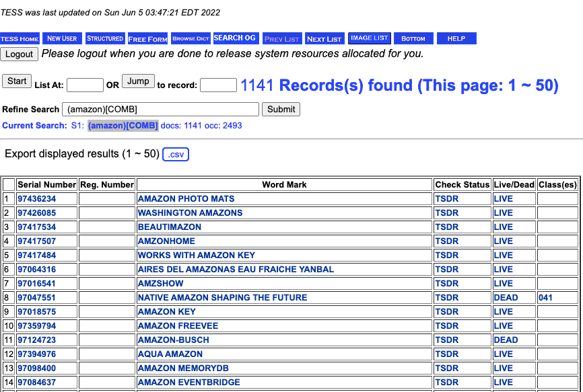Check TSDR status for AMZONHOME
Viewport: 583px width, 392px height.
coord(446,241)
